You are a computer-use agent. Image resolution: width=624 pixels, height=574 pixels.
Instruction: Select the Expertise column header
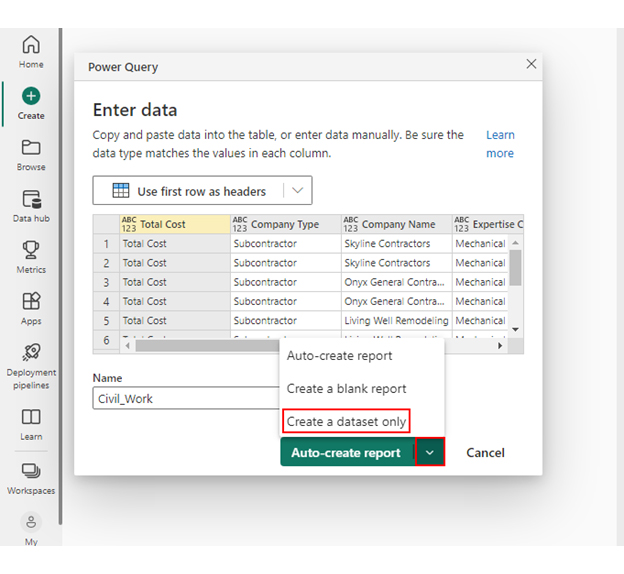point(488,224)
